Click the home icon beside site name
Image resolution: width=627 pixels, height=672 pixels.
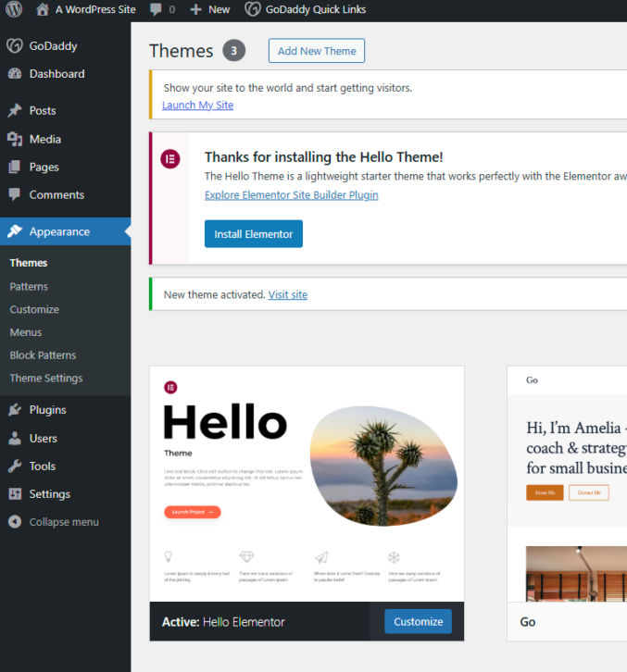pyautogui.click(x=42, y=9)
